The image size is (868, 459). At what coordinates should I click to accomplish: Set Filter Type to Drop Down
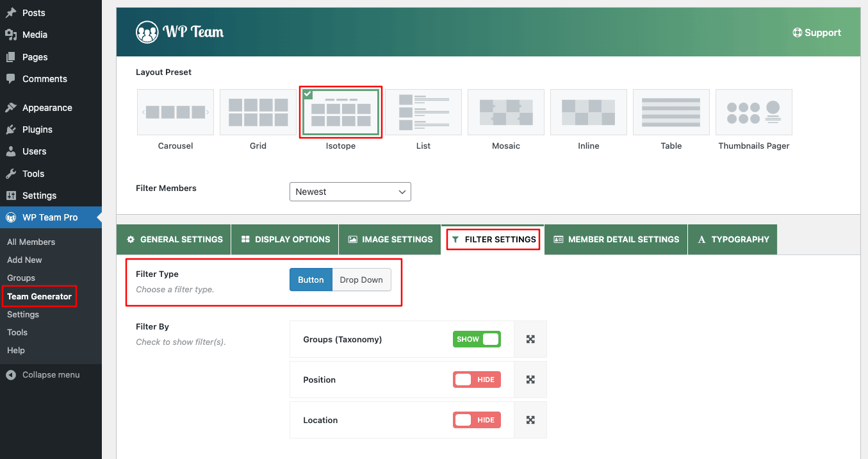(x=361, y=280)
